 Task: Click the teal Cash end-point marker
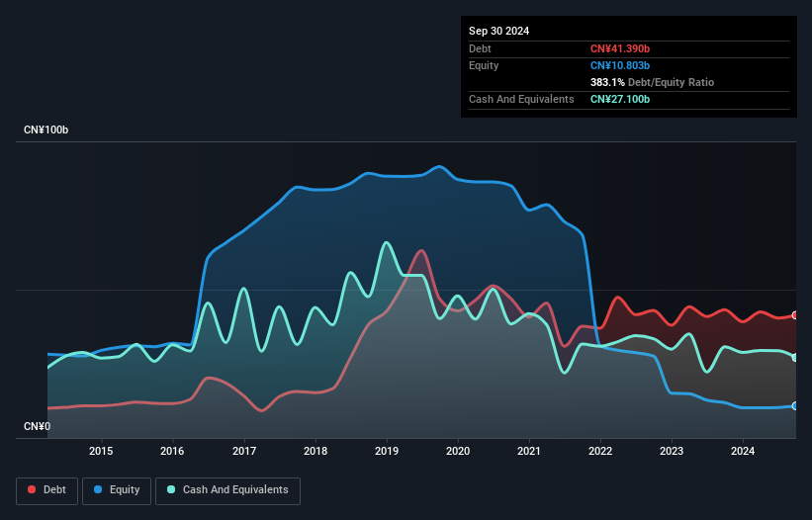(x=795, y=358)
